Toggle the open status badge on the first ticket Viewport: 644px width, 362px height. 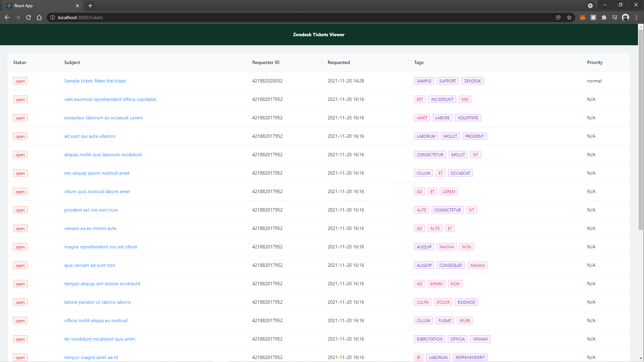pos(20,81)
